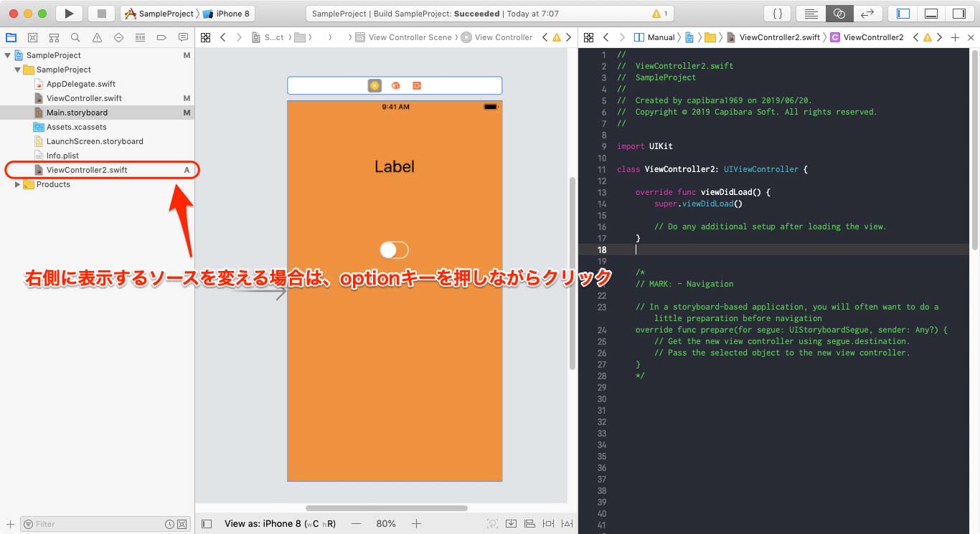This screenshot has height=534, width=980.
Task: Open ViewController2.swift jump bar segment
Action: click(774, 37)
